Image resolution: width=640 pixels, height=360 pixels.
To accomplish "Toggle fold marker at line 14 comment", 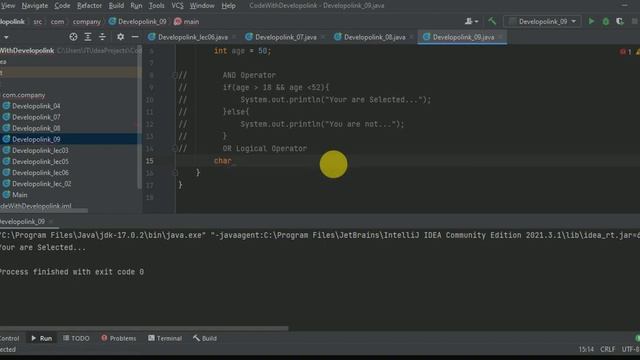I will click(x=175, y=149).
